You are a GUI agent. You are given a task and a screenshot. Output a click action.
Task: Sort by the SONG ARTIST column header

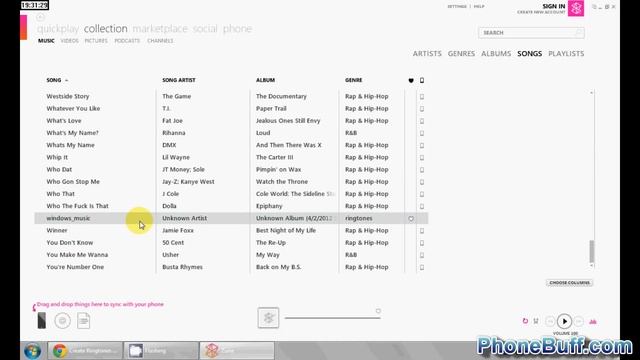pos(179,80)
